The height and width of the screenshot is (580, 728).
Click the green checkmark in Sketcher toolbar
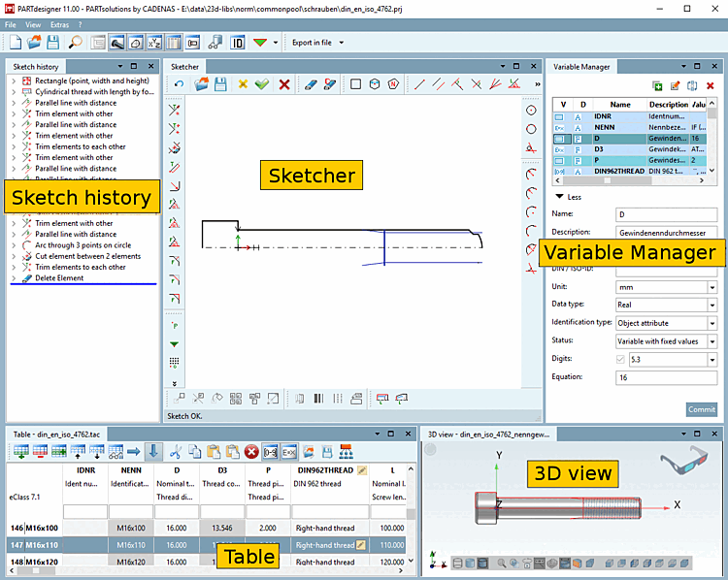pos(261,85)
